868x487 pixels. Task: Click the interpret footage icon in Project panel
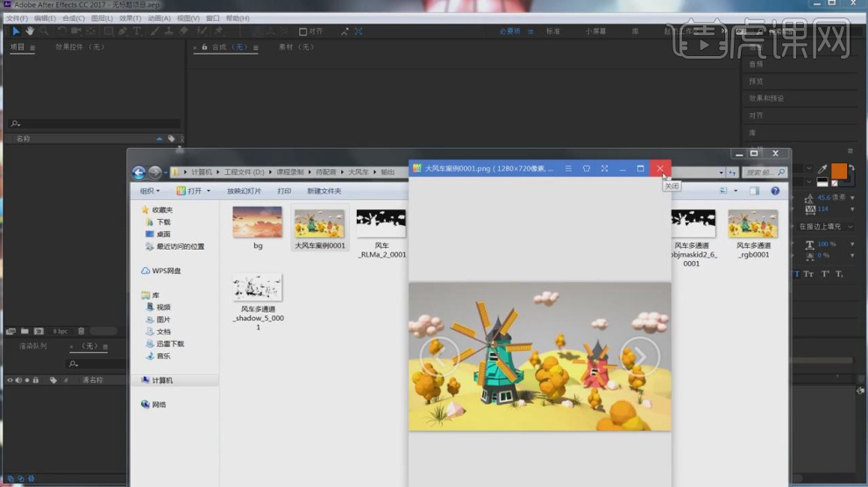click(x=11, y=331)
